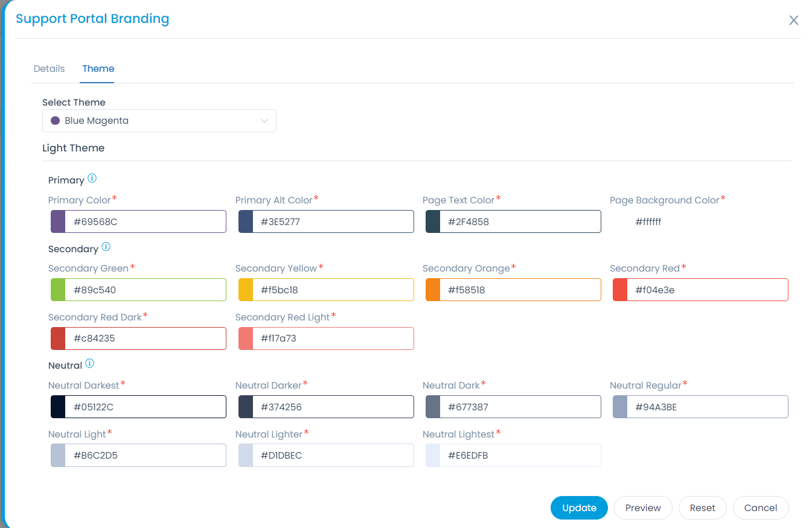The width and height of the screenshot is (812, 528).
Task: Click the info icon next to Primary
Action: pos(92,179)
